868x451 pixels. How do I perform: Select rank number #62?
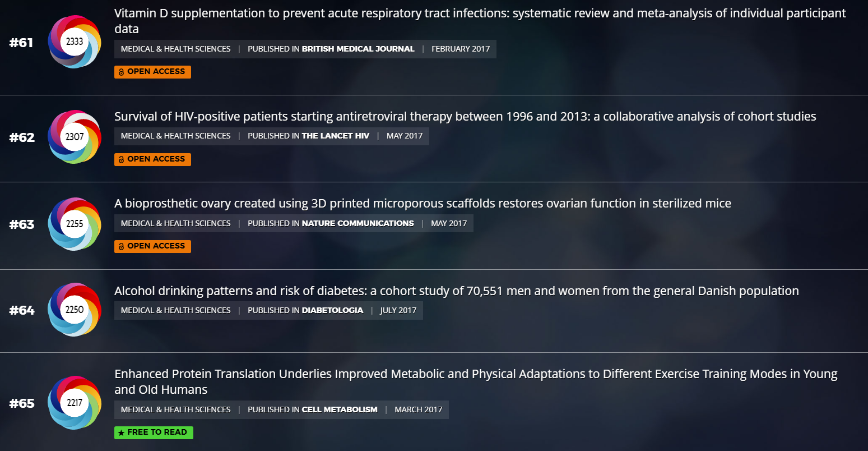point(22,137)
